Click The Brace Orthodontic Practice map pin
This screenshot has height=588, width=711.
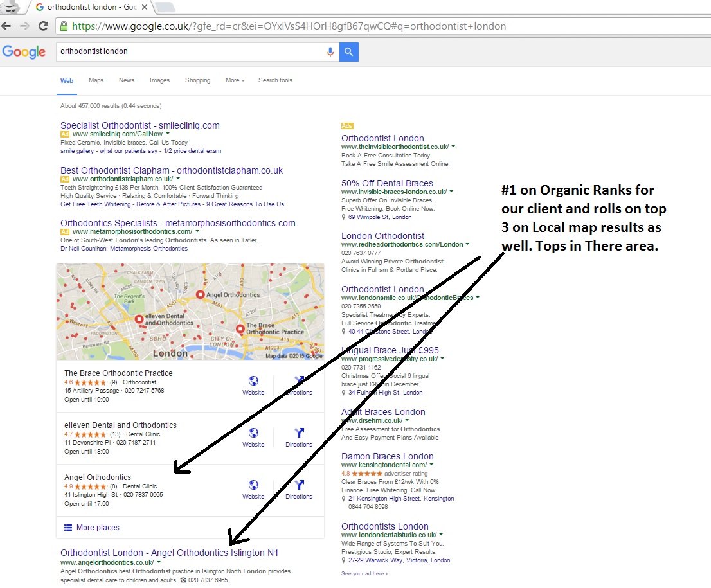[x=240, y=328]
